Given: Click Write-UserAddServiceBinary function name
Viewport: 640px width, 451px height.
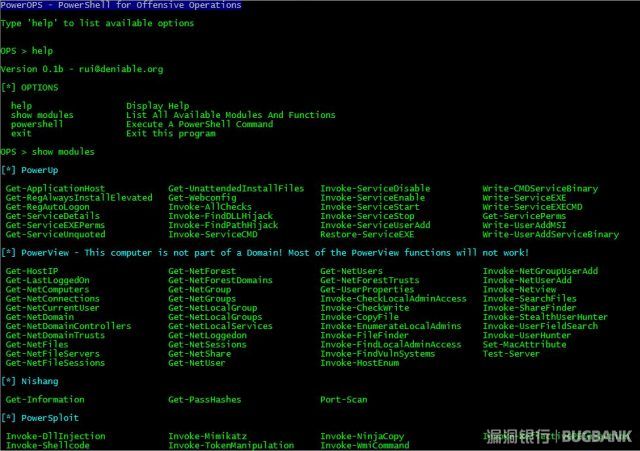Looking at the screenshot, I should pos(551,234).
